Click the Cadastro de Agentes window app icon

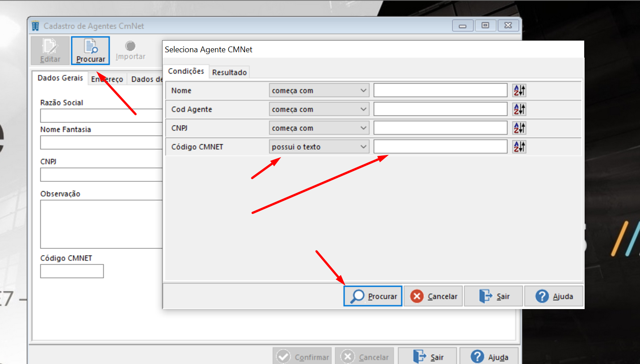pos(35,26)
